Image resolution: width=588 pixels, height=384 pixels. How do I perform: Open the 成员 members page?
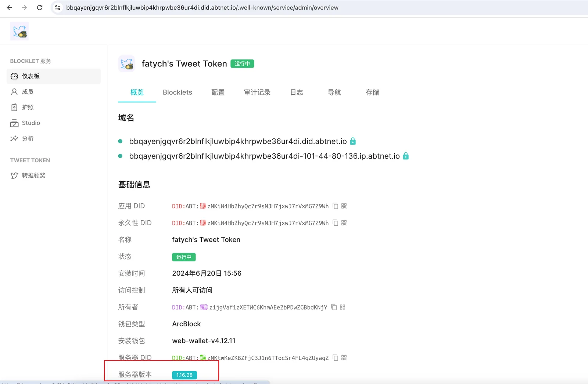click(x=54, y=92)
